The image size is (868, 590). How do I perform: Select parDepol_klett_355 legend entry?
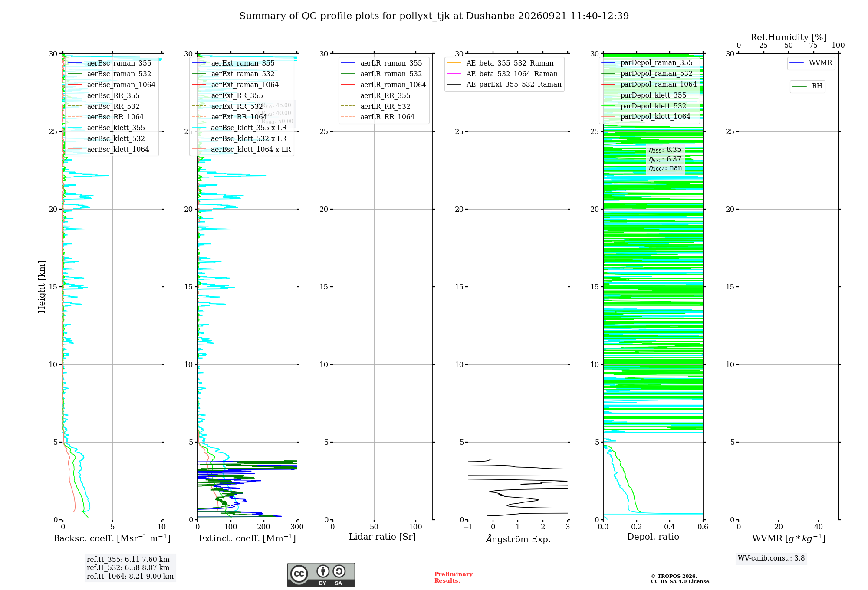coord(644,95)
